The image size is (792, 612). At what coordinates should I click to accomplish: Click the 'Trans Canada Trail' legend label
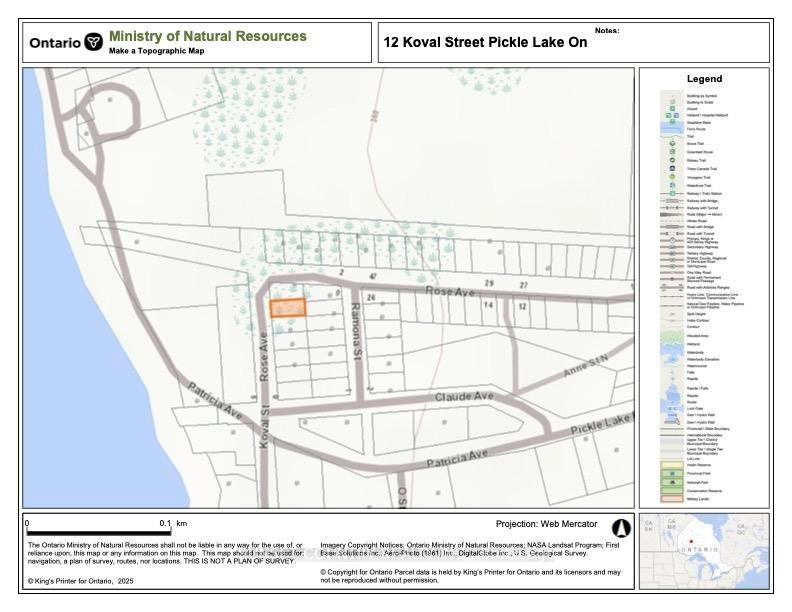(x=702, y=169)
